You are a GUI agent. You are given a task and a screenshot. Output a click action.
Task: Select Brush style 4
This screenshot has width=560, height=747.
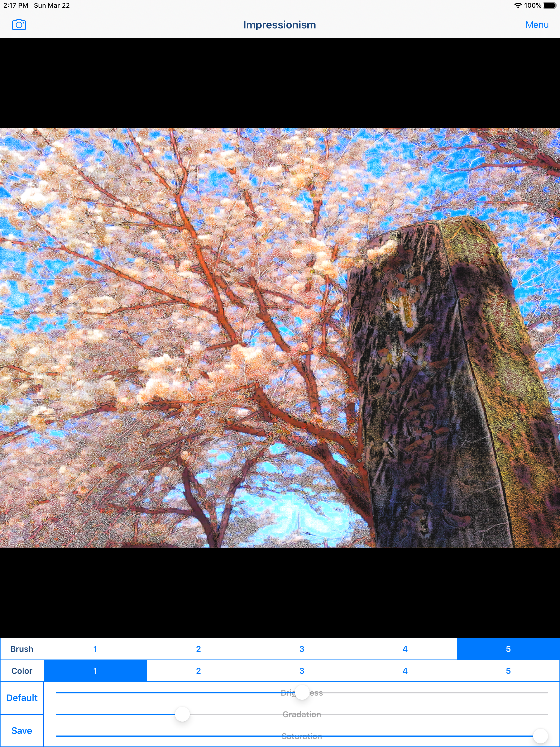(x=405, y=649)
